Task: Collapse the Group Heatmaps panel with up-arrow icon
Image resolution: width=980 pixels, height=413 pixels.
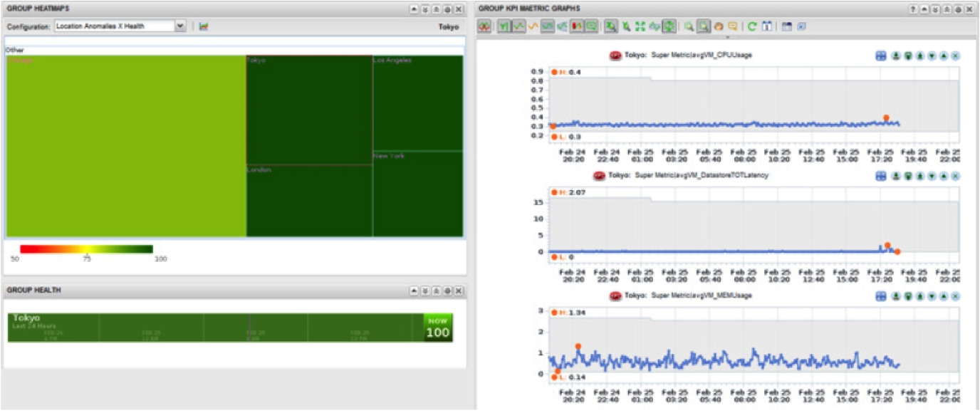Action: click(x=415, y=9)
